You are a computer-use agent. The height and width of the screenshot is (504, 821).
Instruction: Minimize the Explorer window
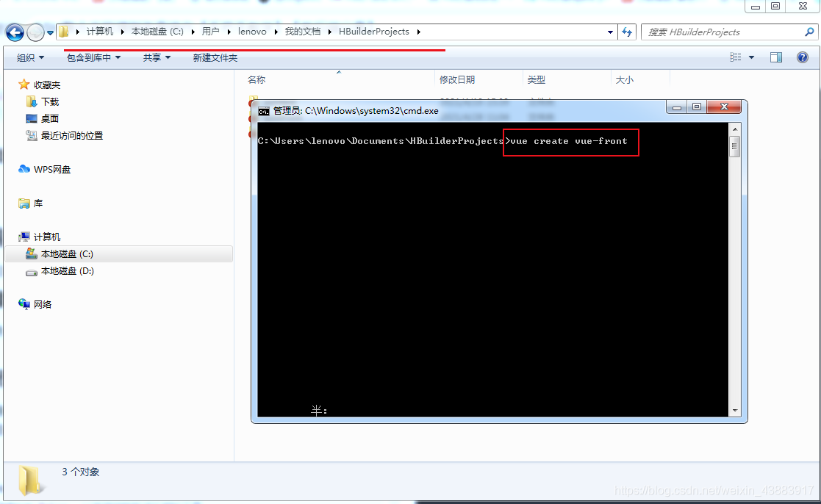756,7
